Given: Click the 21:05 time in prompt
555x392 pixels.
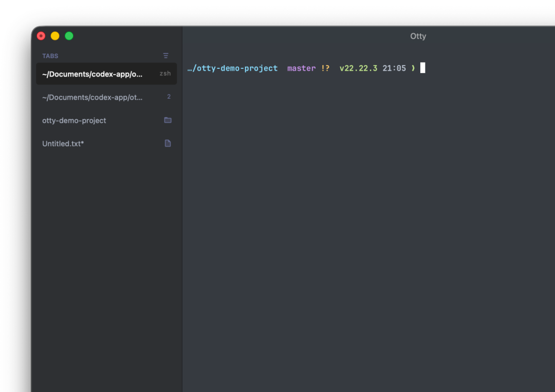Looking at the screenshot, I should 394,68.
